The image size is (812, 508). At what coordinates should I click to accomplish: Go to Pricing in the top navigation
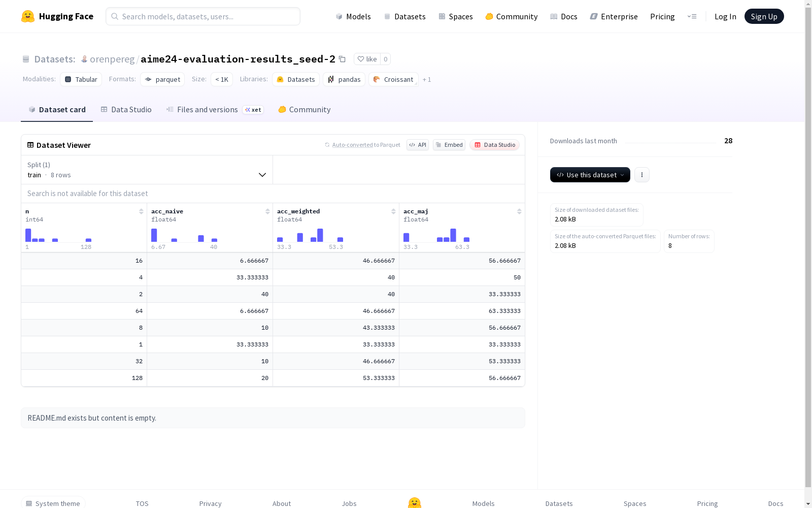click(662, 16)
